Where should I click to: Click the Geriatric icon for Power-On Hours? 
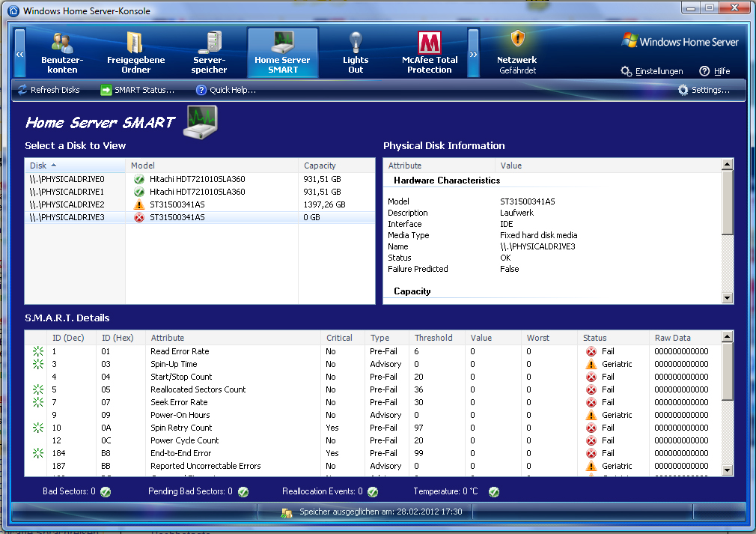click(x=591, y=415)
